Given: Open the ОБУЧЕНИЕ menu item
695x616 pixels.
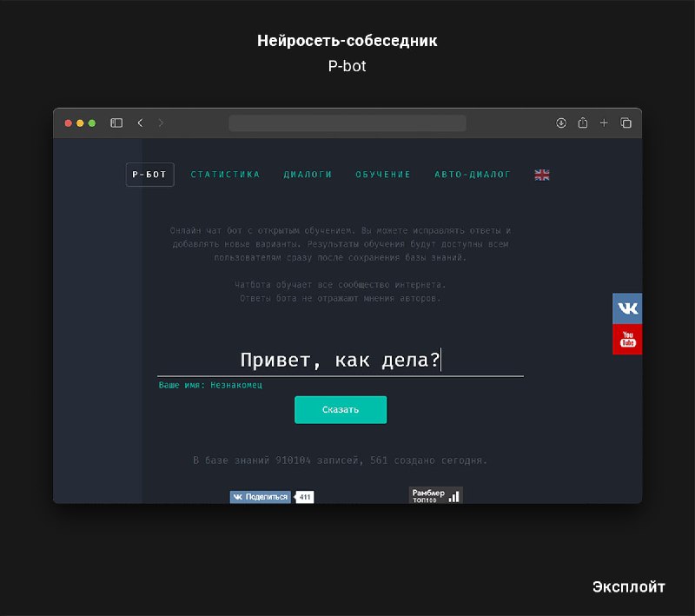Looking at the screenshot, I should [383, 175].
